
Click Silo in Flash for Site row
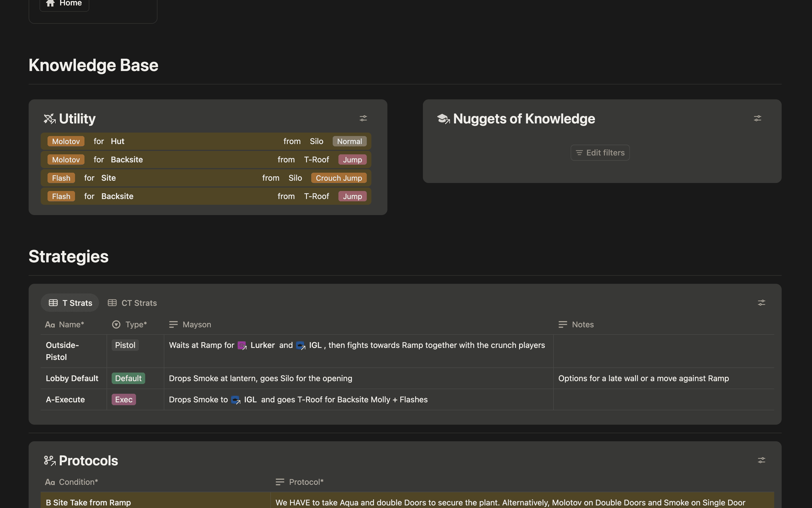coord(295,178)
